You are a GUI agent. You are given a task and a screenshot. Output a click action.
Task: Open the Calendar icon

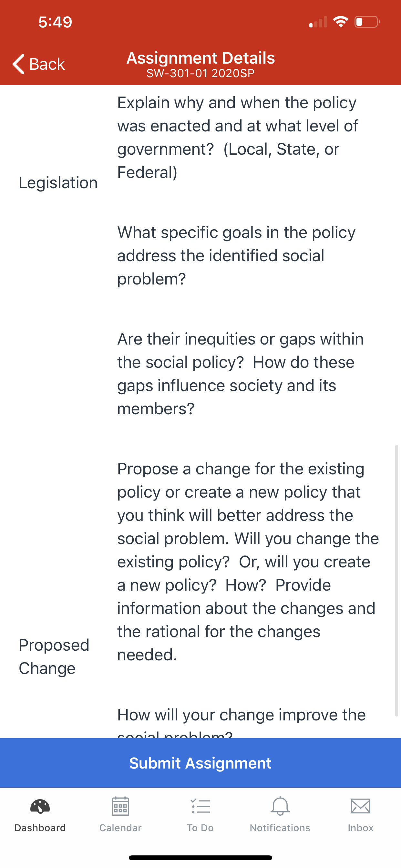120,806
